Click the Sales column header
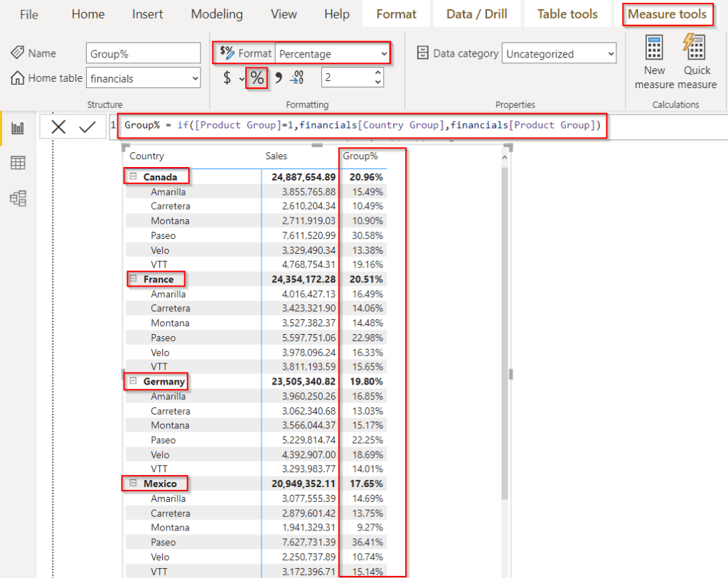Viewport: 728px width, 578px height. [277, 156]
